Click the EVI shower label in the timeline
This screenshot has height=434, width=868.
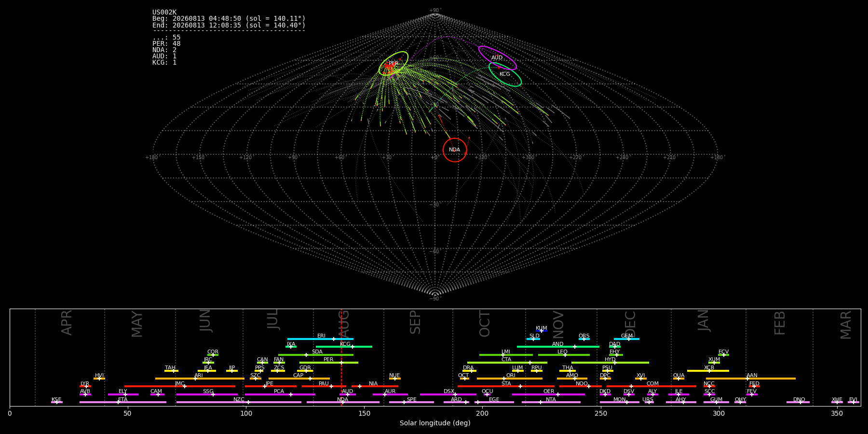[853, 399]
